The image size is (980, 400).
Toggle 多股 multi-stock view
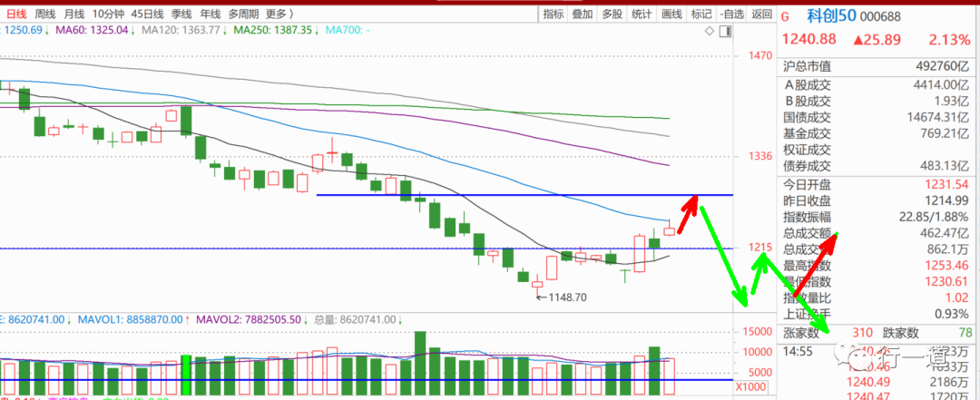tap(612, 14)
